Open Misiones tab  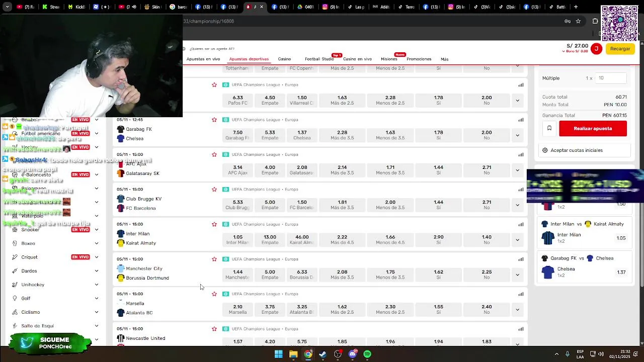coord(389,59)
